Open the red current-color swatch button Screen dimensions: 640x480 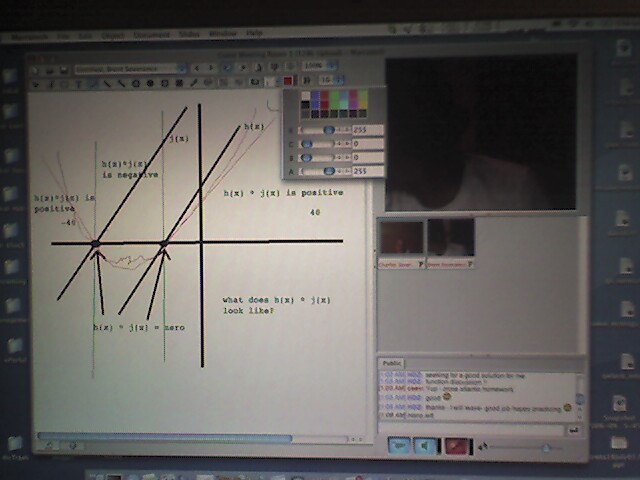tap(288, 81)
